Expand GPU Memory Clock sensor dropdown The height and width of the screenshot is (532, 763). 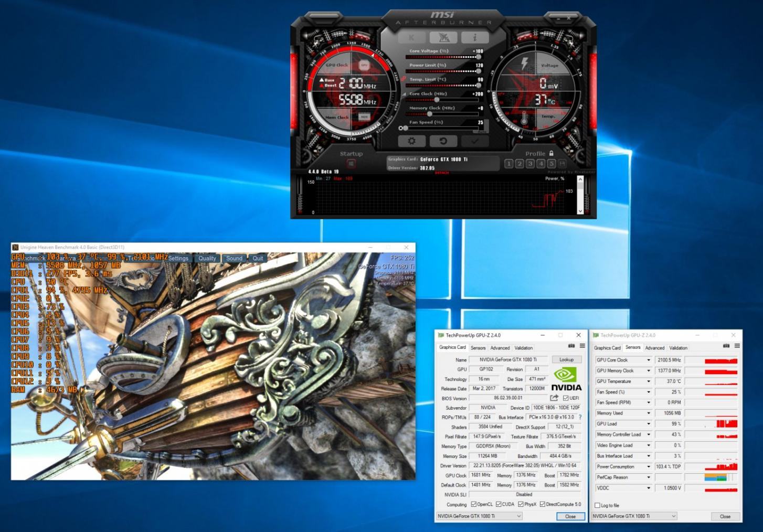[649, 370]
